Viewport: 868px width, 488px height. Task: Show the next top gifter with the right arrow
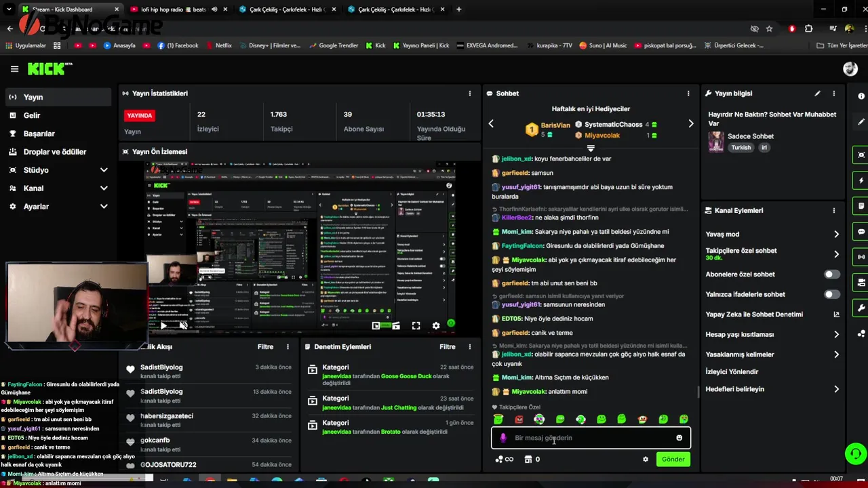coord(690,123)
